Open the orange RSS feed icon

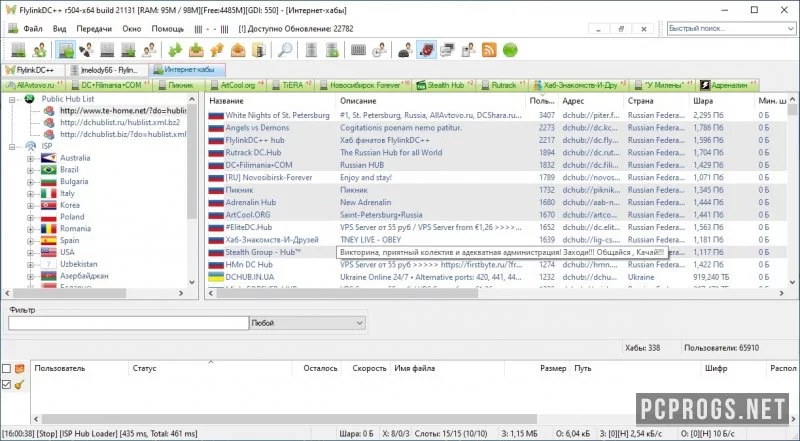489,50
